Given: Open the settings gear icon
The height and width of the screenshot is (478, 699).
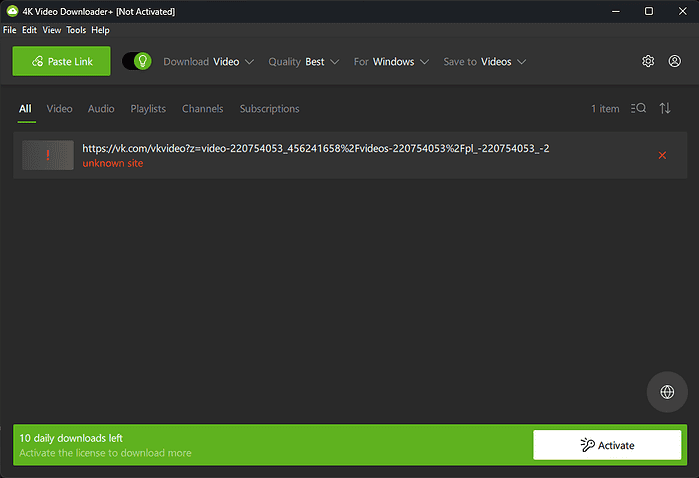Looking at the screenshot, I should 648,61.
